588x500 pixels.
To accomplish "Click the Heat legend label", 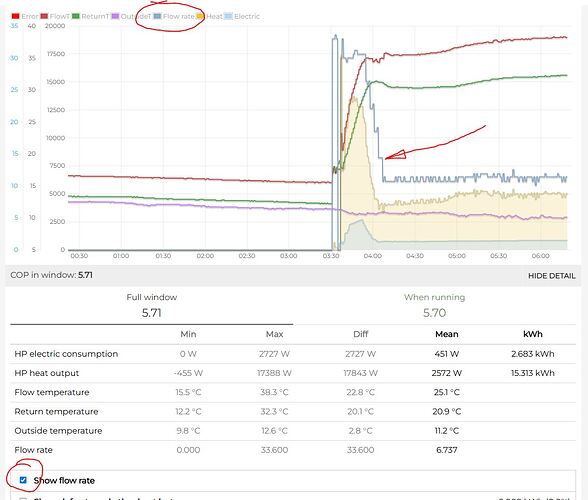I will [214, 16].
